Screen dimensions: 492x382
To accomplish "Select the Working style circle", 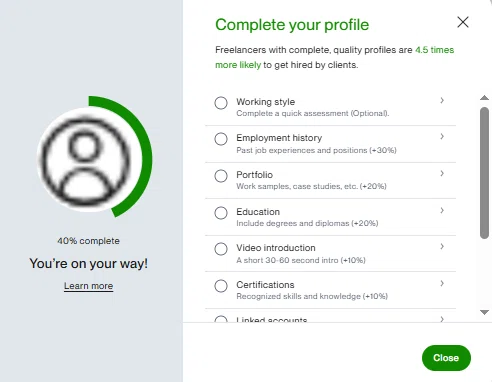I will click(221, 103).
